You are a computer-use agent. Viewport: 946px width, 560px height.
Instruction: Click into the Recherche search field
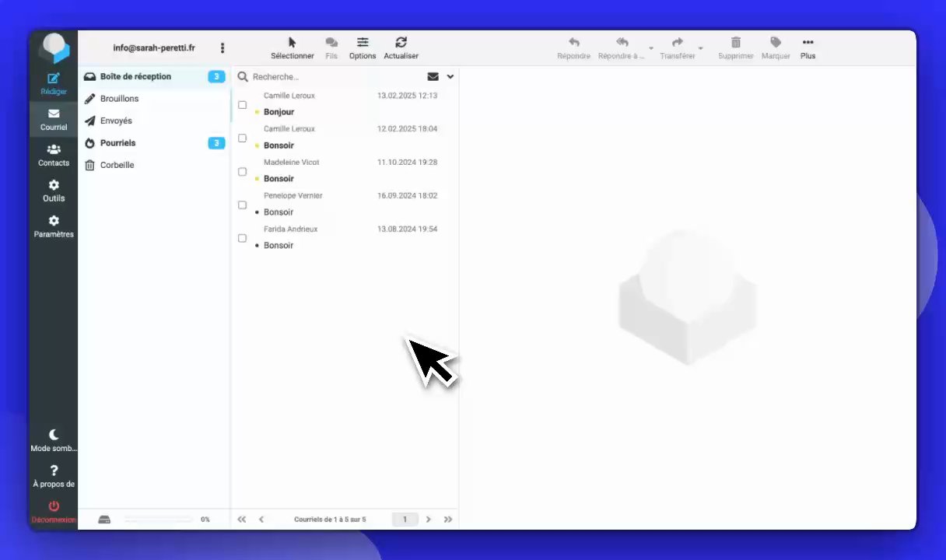click(335, 77)
